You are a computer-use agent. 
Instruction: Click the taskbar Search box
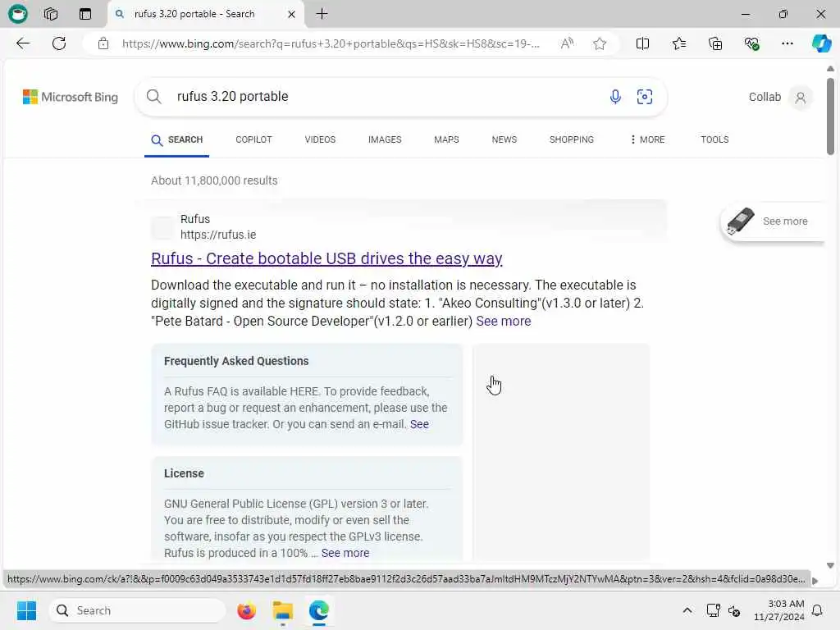[x=137, y=610]
